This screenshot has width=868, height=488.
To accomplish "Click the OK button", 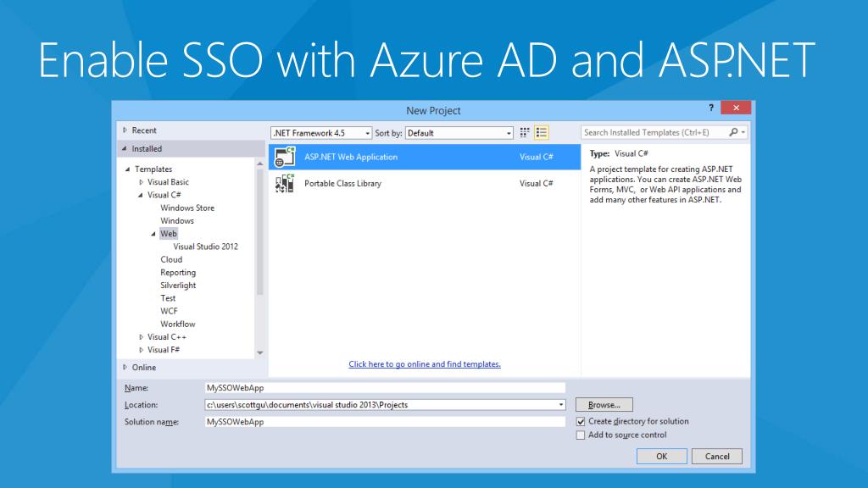I will pyautogui.click(x=661, y=457).
